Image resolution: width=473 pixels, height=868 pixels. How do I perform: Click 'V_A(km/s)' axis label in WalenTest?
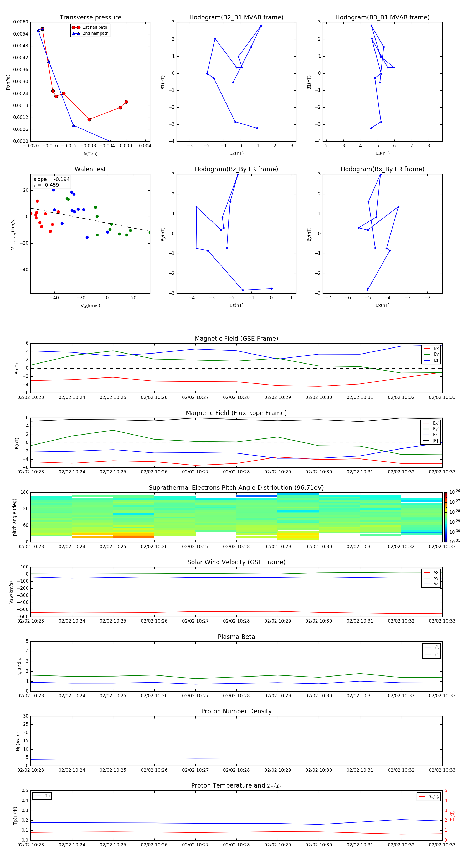point(90,306)
